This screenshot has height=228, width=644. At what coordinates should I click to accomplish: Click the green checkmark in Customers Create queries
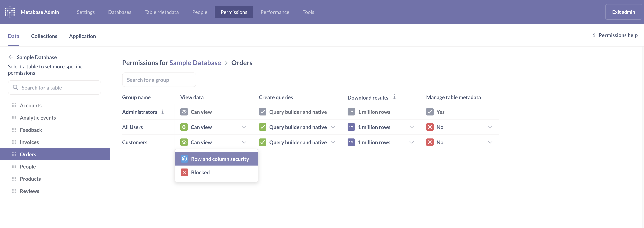(262, 142)
